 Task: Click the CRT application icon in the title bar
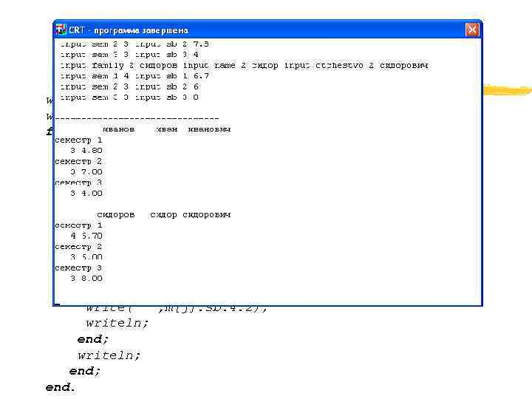pos(61,30)
